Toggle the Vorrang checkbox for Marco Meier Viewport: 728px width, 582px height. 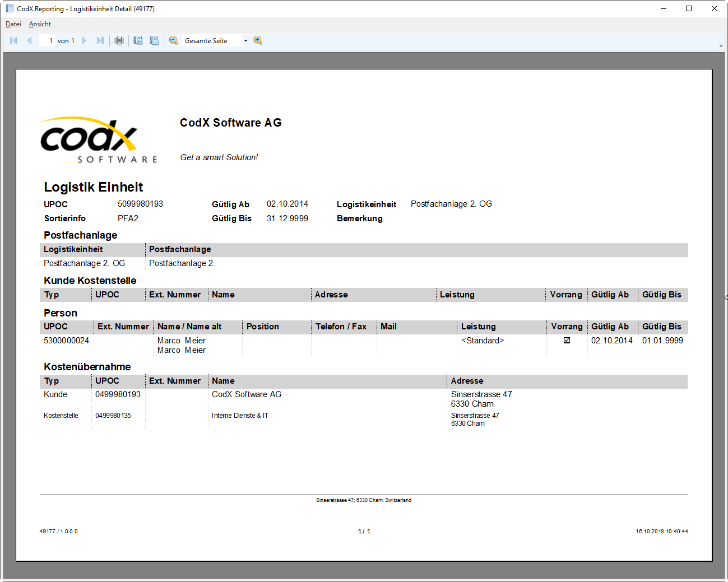(x=567, y=340)
